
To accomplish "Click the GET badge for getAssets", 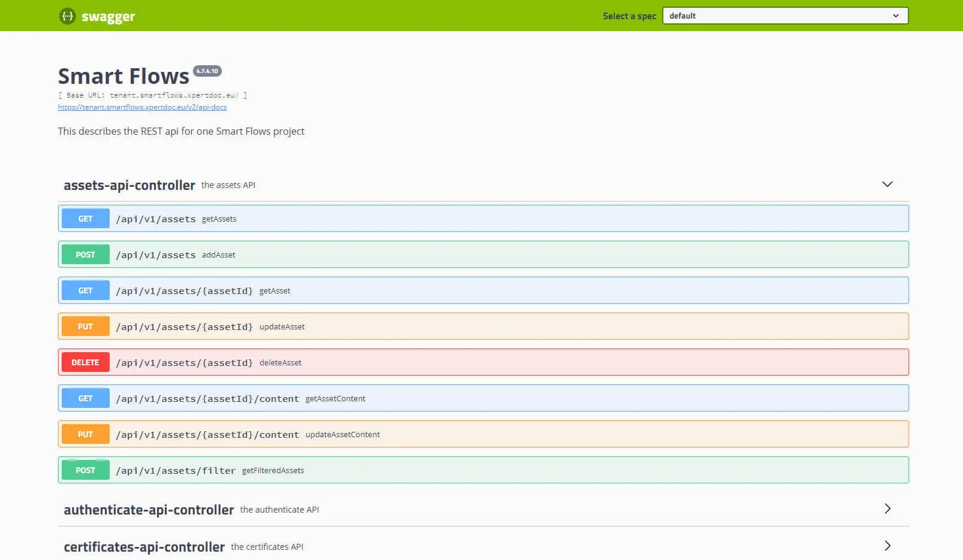I will 85,219.
